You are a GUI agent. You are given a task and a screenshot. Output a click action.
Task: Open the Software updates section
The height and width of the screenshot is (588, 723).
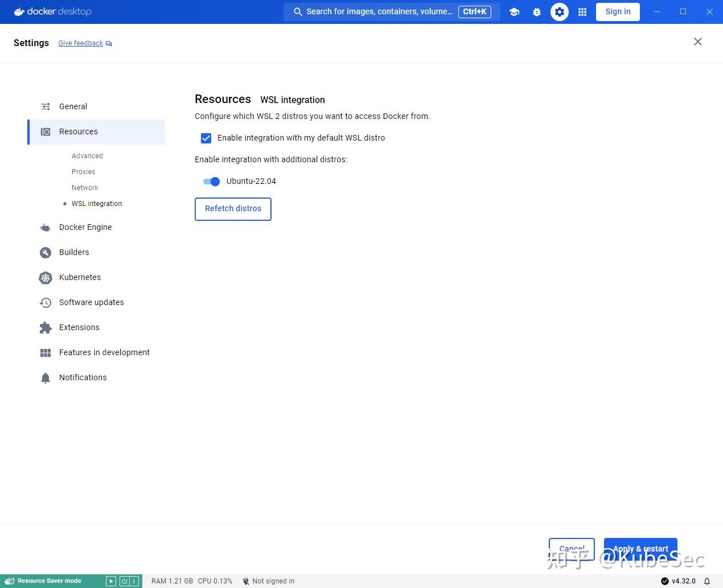click(92, 302)
